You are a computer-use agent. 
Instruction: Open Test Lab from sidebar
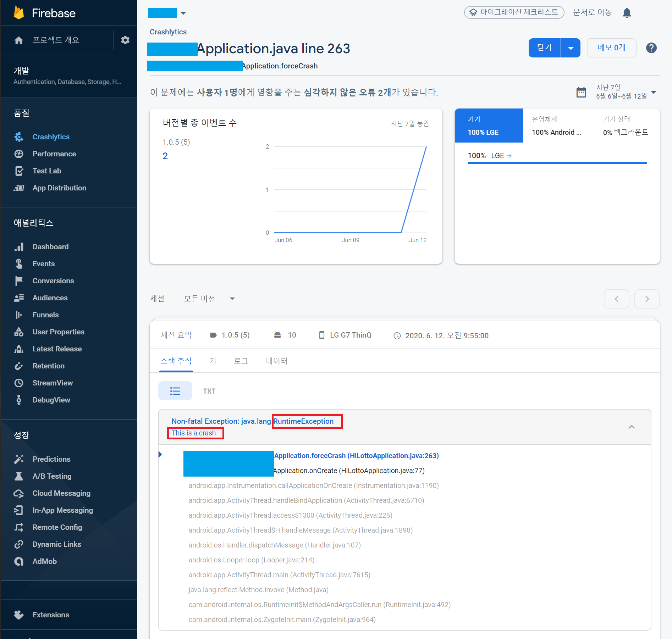click(47, 171)
